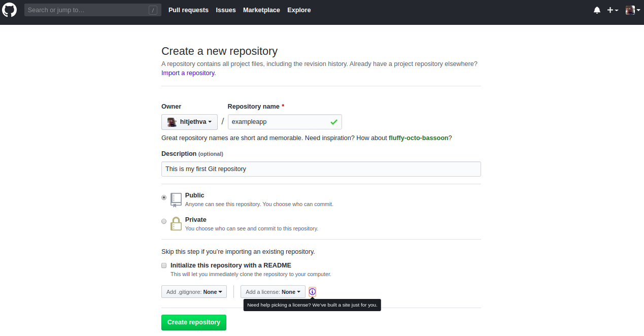The image size is (644, 336).
Task: Use the suggested name fluffy-octo-bassoon
Action: 418,138
